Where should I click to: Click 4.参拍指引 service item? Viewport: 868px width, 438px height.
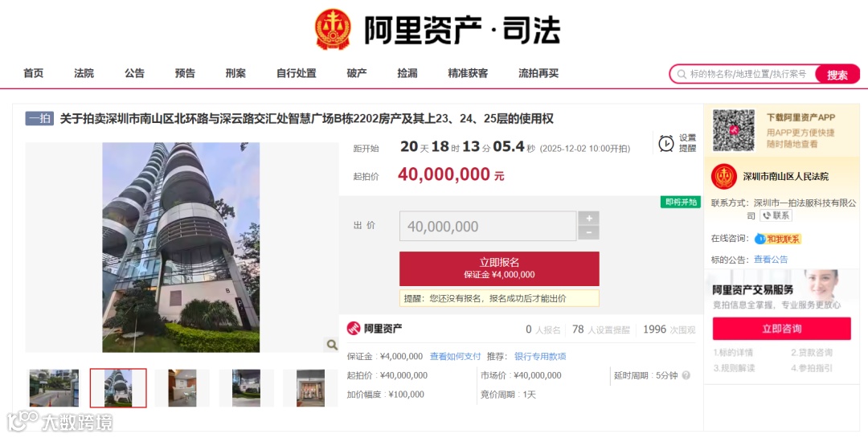point(812,367)
